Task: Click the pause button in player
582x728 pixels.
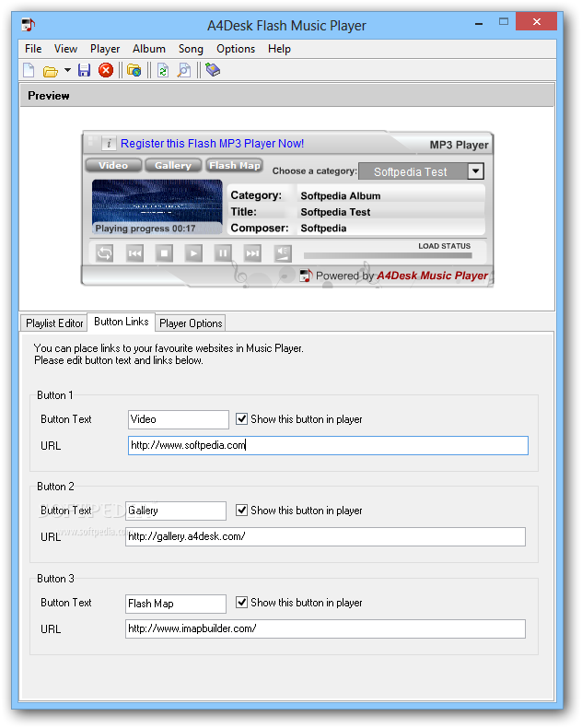Action: coord(223,253)
